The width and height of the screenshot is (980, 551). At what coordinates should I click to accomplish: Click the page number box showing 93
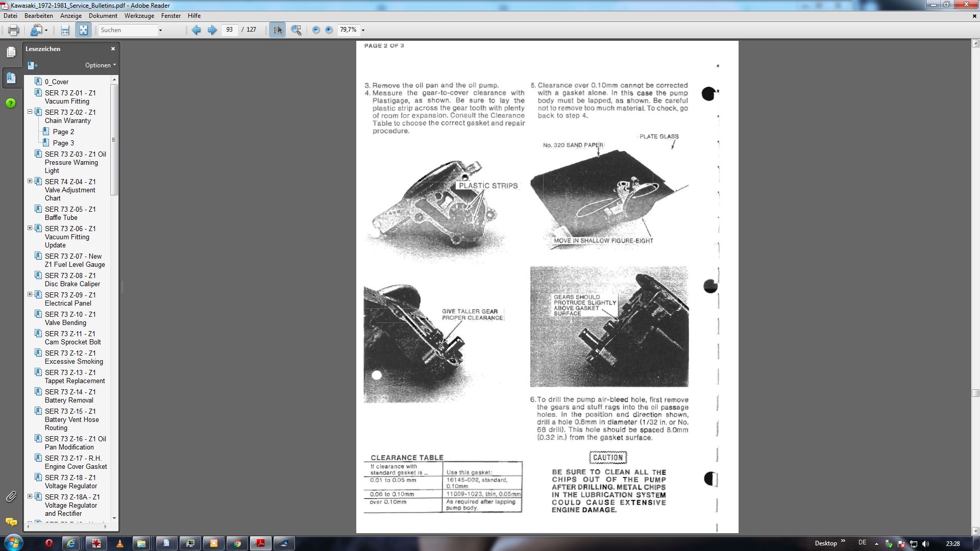coord(230,30)
